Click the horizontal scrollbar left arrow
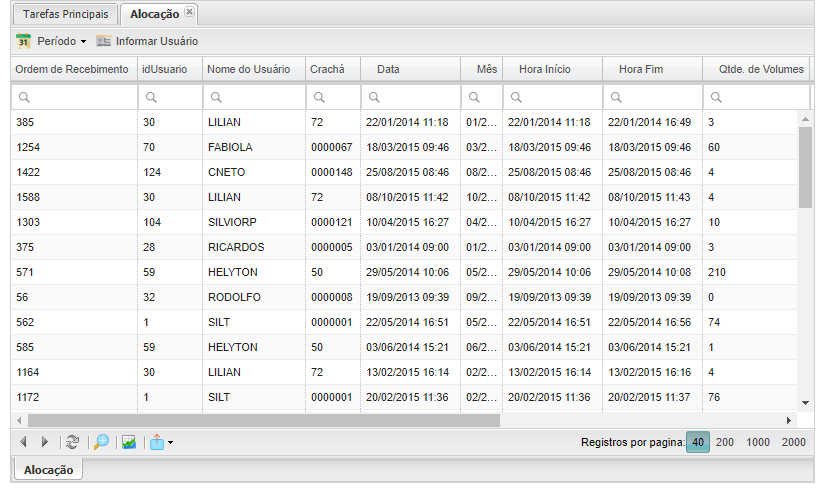The image size is (825, 493). coord(19,420)
